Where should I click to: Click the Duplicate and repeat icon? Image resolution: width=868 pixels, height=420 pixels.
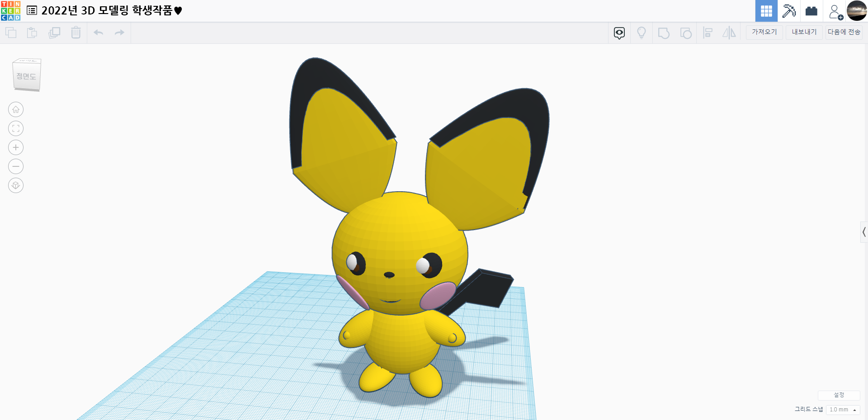pyautogui.click(x=54, y=33)
